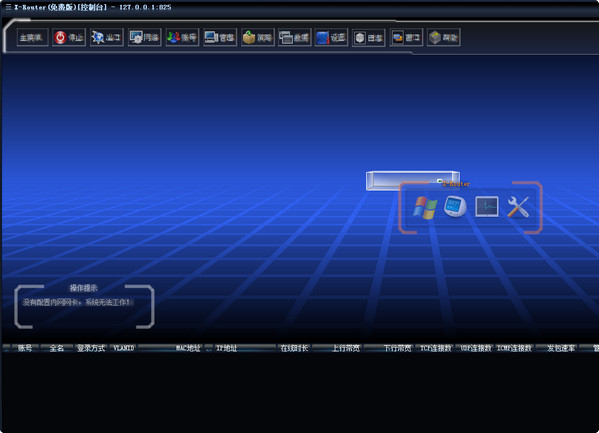Viewport: 599px width, 433px height.
Task: Open the Network toolbar item with monitor icon
Action: [144, 37]
